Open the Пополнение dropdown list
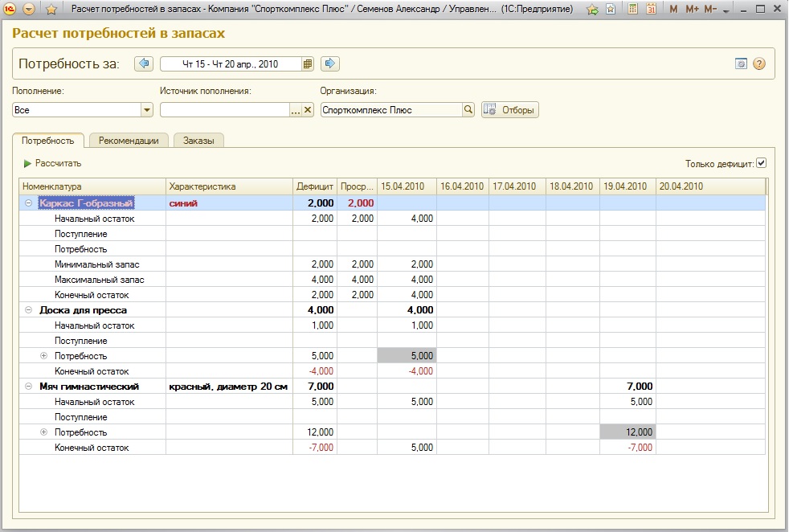Screen dimensions: 789x532 [147, 110]
